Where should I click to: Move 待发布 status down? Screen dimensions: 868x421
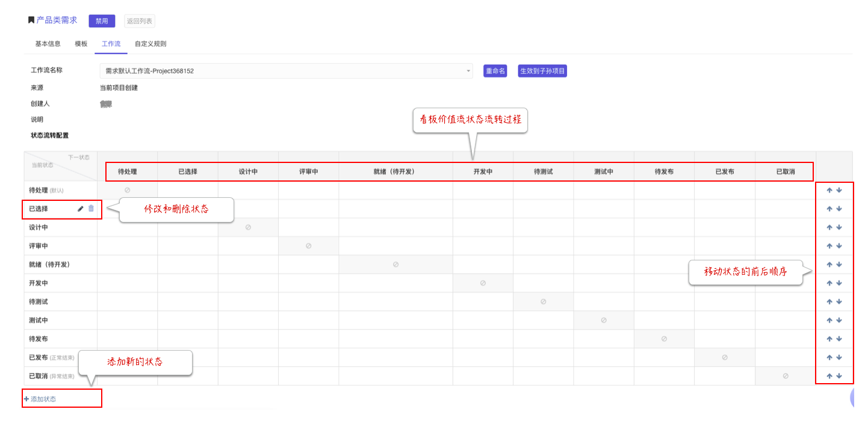(839, 339)
